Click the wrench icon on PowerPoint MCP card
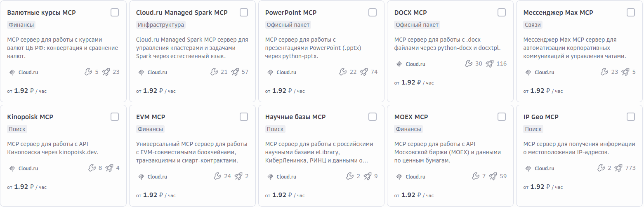The height and width of the screenshot is (207, 644). [x=343, y=72]
